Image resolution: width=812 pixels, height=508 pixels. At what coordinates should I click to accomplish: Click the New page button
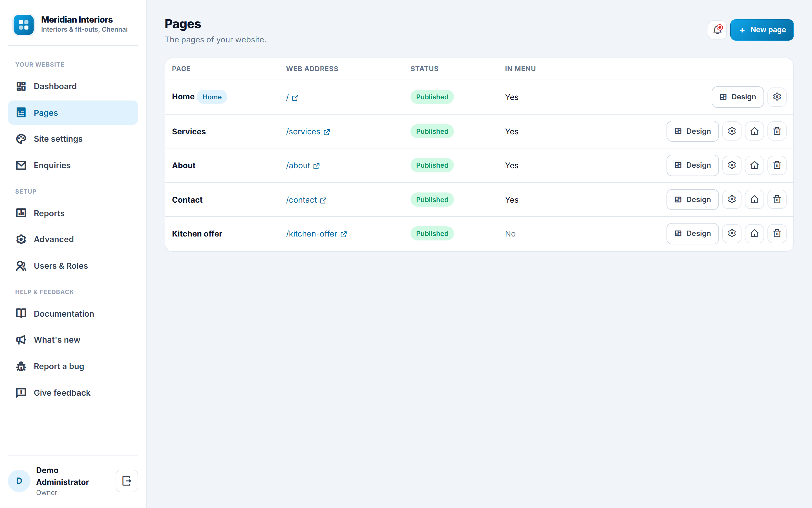click(762, 30)
